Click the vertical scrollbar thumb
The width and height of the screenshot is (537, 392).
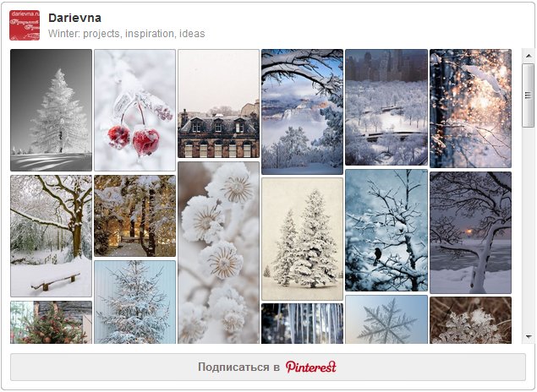coord(528,95)
